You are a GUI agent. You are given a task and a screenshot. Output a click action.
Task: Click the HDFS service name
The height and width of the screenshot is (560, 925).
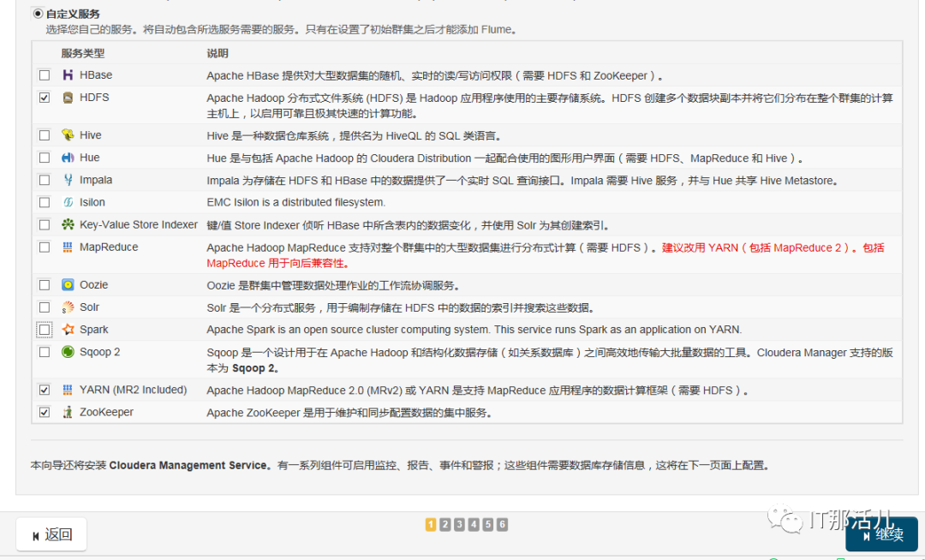click(x=94, y=98)
